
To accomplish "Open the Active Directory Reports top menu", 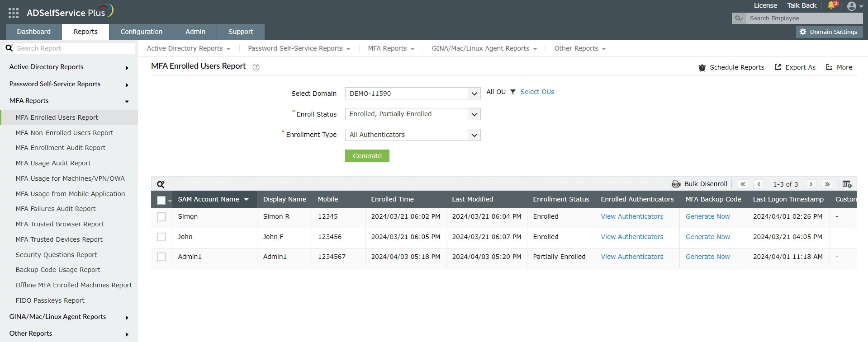I will [189, 48].
